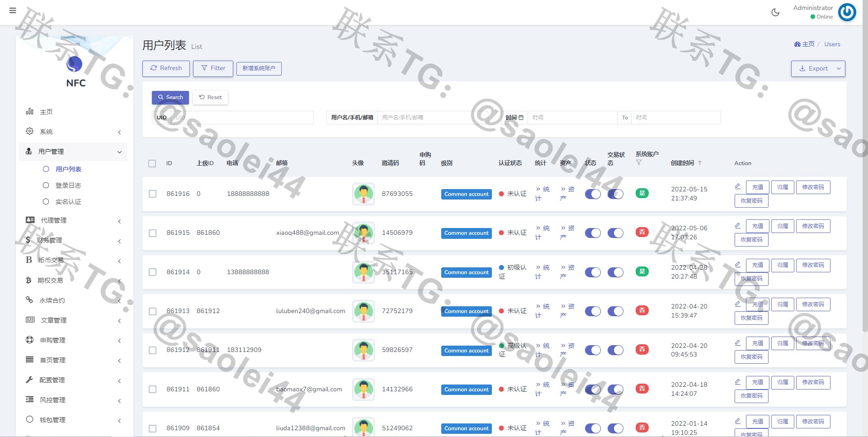Select the checkbox for user 861916
This screenshot has width=868, height=437.
click(x=152, y=194)
